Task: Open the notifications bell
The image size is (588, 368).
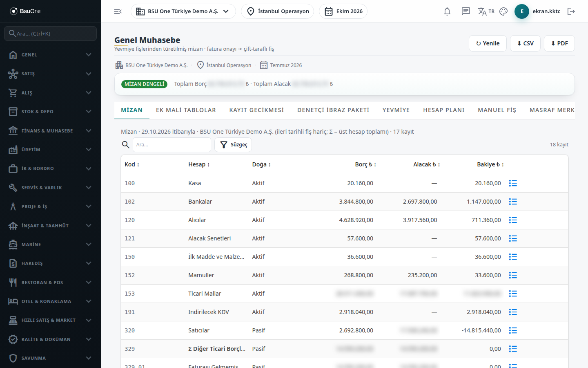Action: click(447, 11)
